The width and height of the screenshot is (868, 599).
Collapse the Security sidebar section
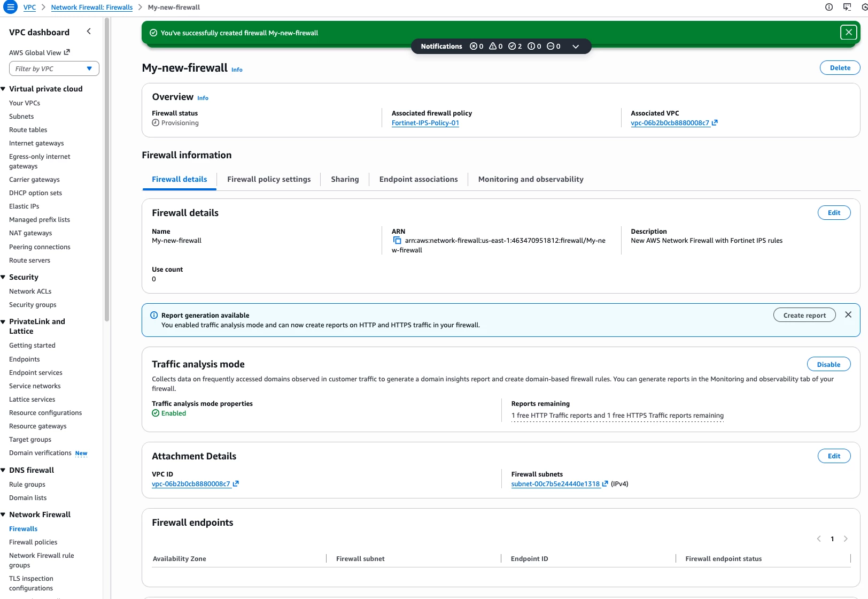click(x=3, y=277)
